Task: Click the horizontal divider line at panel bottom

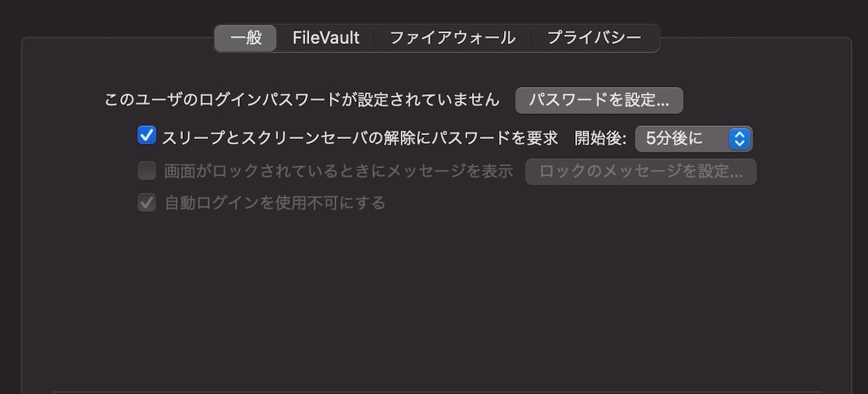Action: pyautogui.click(x=437, y=392)
